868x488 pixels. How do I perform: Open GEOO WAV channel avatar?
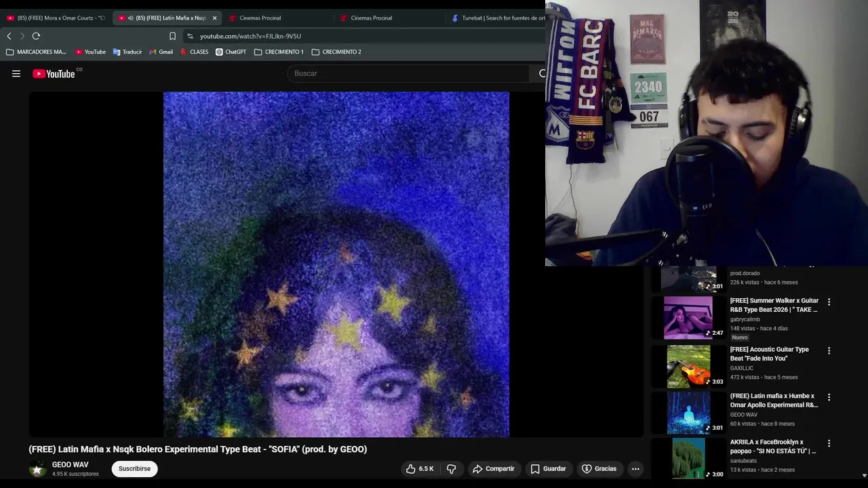click(x=37, y=469)
